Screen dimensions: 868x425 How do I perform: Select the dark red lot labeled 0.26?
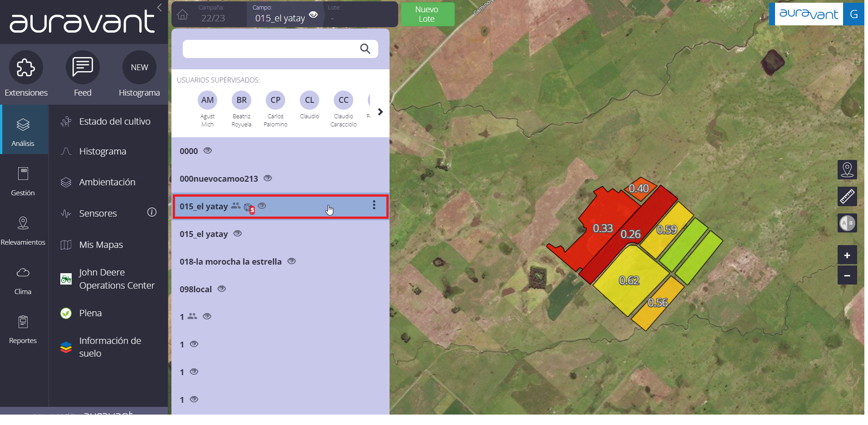click(630, 234)
